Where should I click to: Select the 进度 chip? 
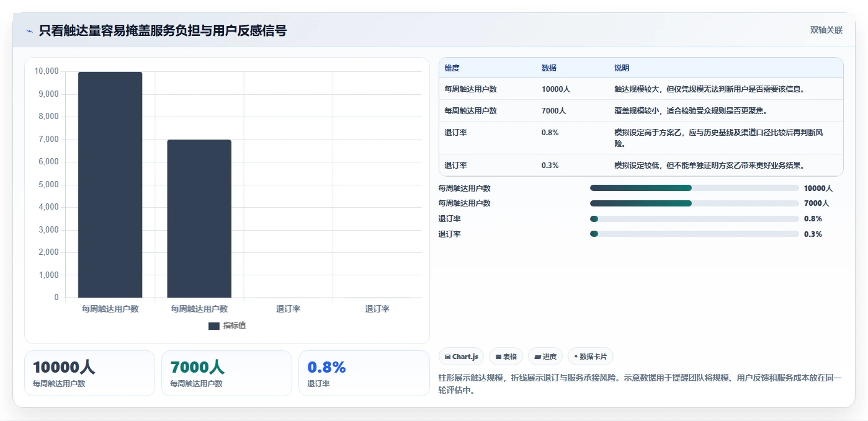pos(545,357)
